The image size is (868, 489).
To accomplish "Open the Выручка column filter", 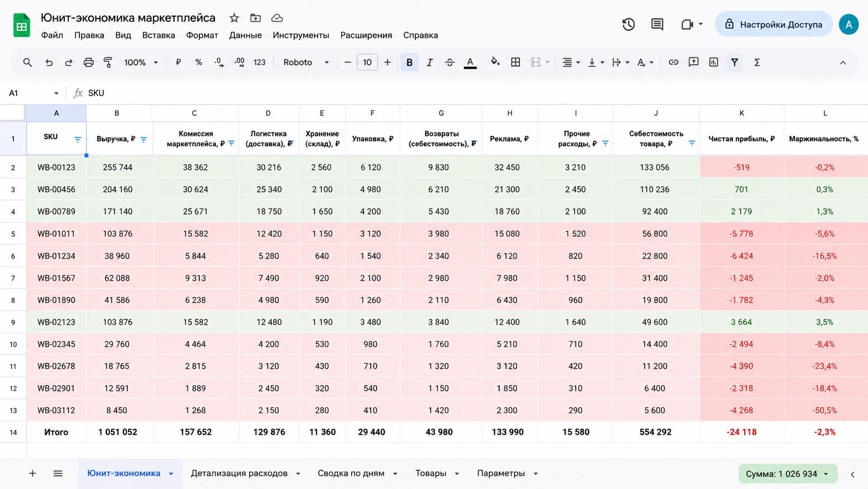I will pos(143,139).
